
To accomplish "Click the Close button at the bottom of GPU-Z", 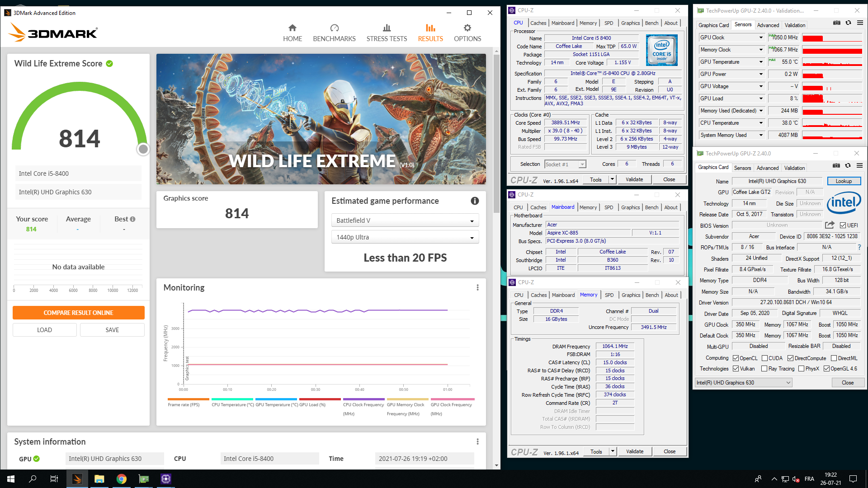I will [848, 383].
